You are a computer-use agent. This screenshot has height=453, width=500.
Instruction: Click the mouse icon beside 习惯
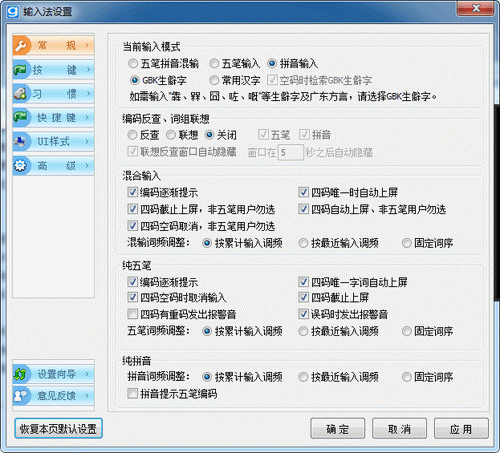click(21, 93)
